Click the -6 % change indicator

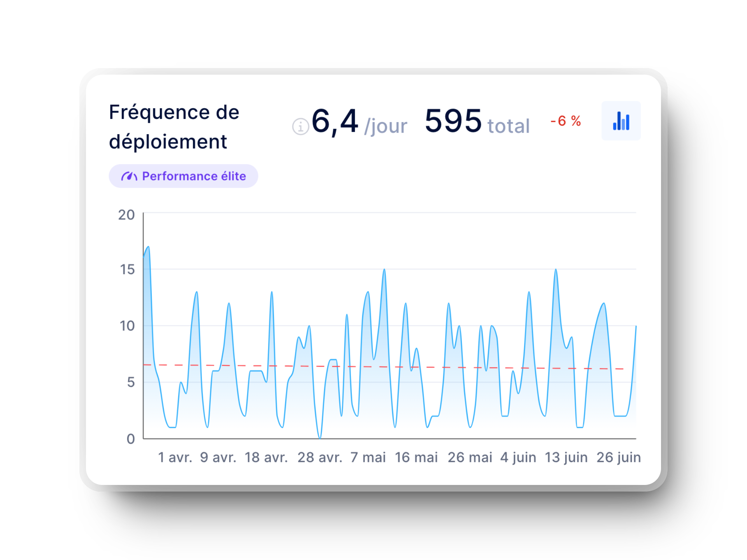(566, 121)
